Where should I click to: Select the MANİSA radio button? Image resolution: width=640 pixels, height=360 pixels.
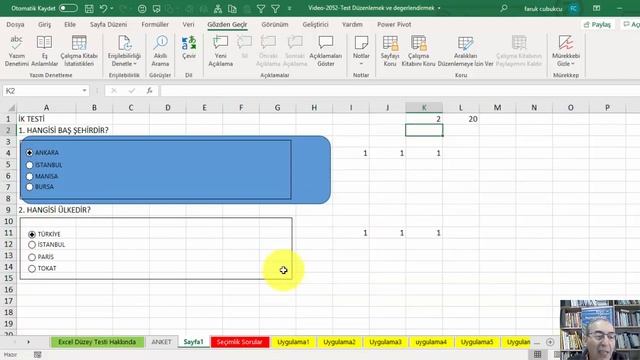coord(29,176)
